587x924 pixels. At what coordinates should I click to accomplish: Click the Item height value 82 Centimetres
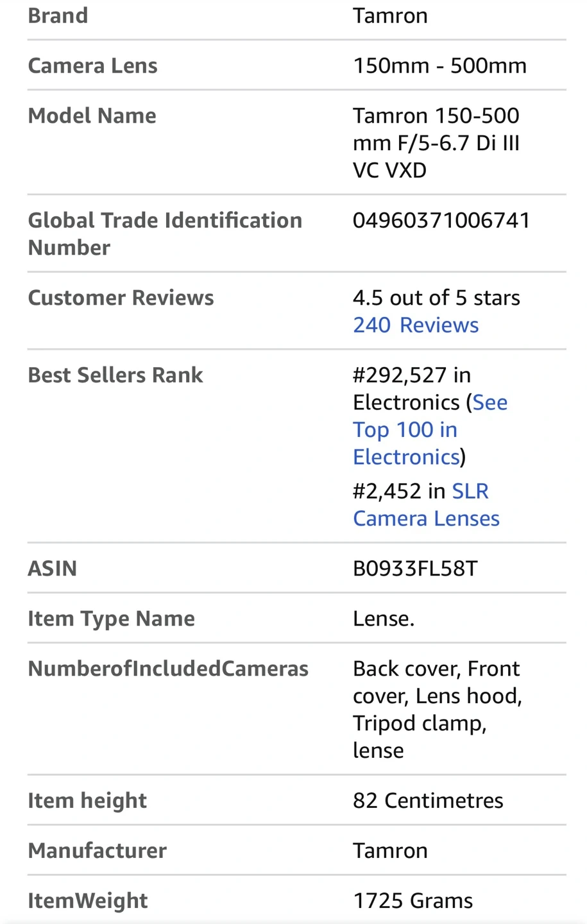coord(428,801)
